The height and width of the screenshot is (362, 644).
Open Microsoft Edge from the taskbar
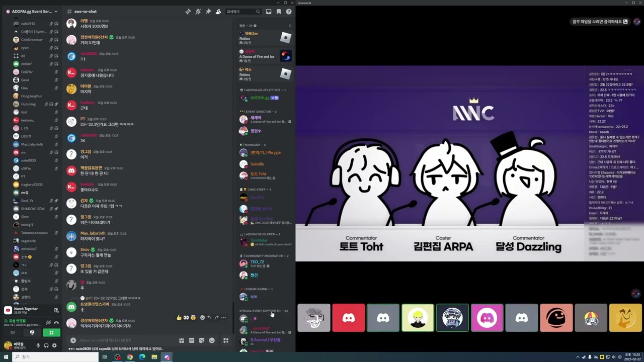pos(142,357)
